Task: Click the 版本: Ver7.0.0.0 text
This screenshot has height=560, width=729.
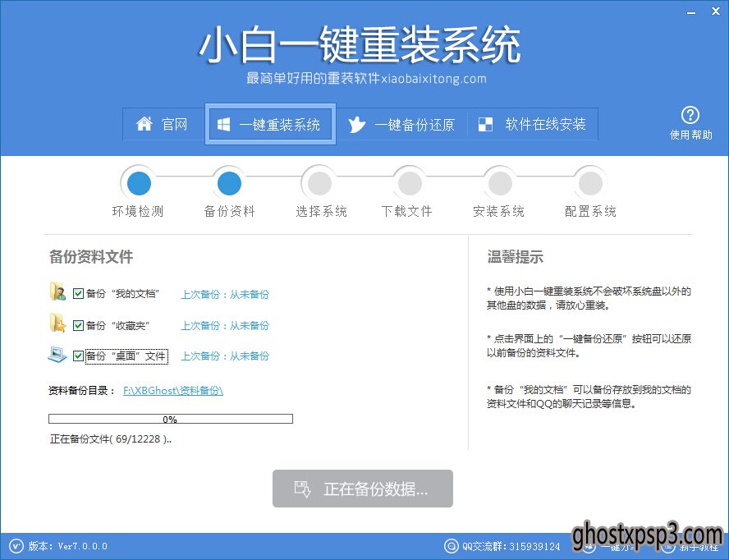Action: pos(68,546)
